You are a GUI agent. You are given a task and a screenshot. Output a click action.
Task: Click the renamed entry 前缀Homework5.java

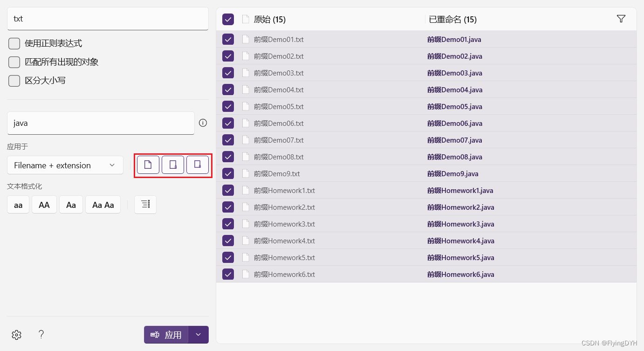[460, 257]
